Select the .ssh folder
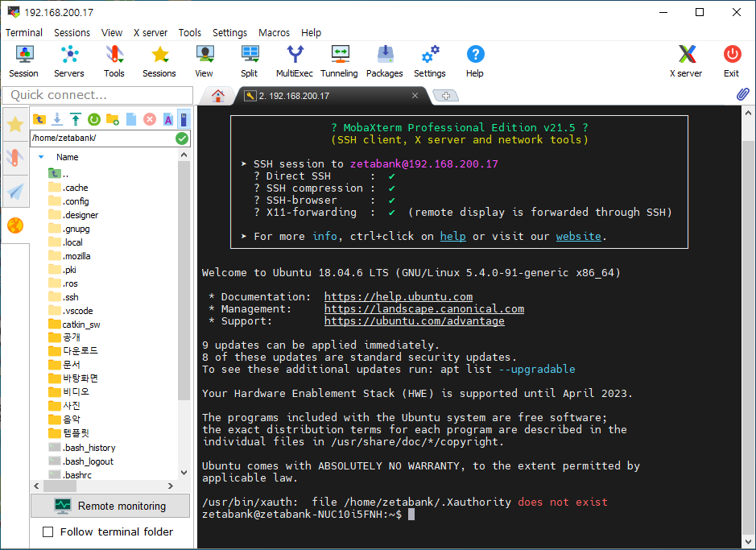 (x=63, y=297)
